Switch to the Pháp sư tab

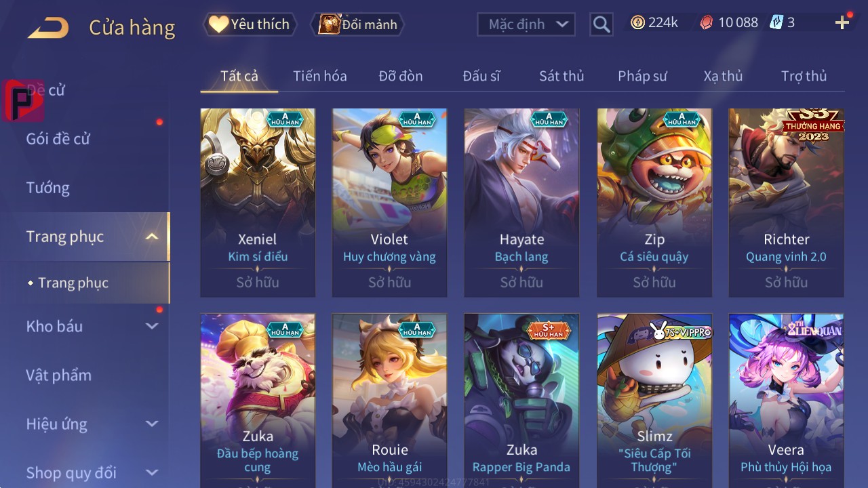[x=642, y=76]
